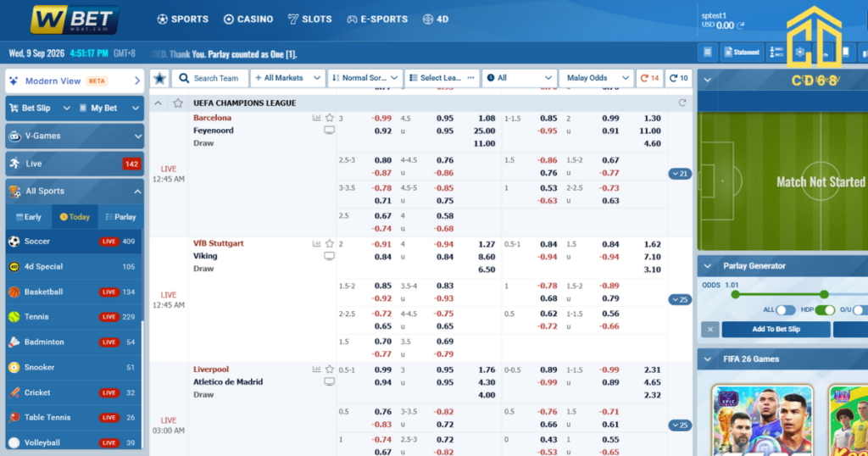Select 4d Special in sports list
This screenshot has height=456, width=868.
(x=74, y=267)
